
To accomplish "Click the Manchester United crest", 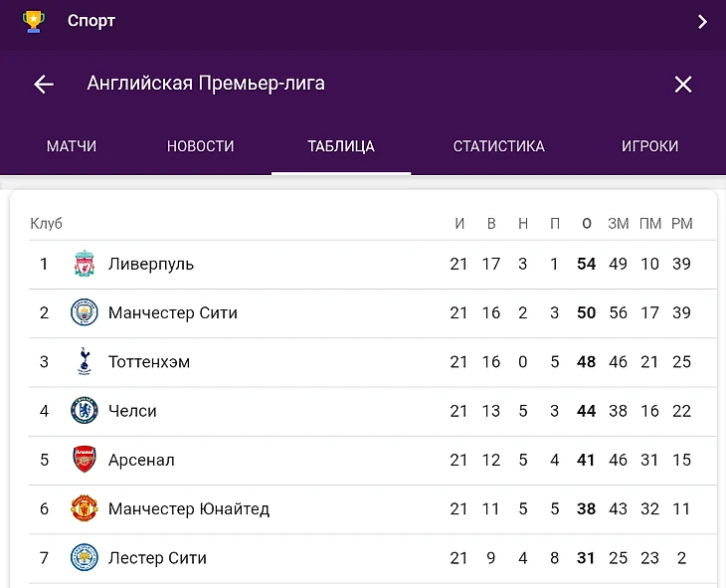I will [x=85, y=508].
